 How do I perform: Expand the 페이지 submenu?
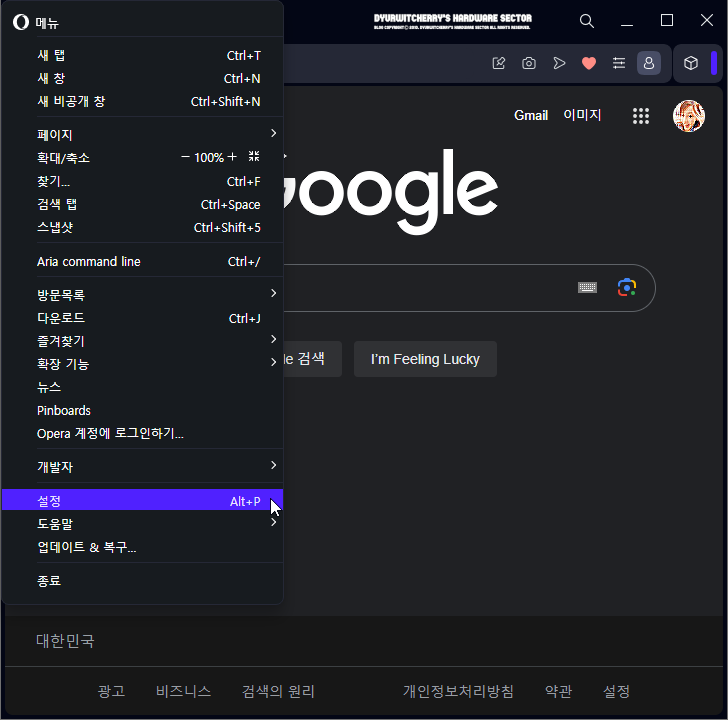143,135
